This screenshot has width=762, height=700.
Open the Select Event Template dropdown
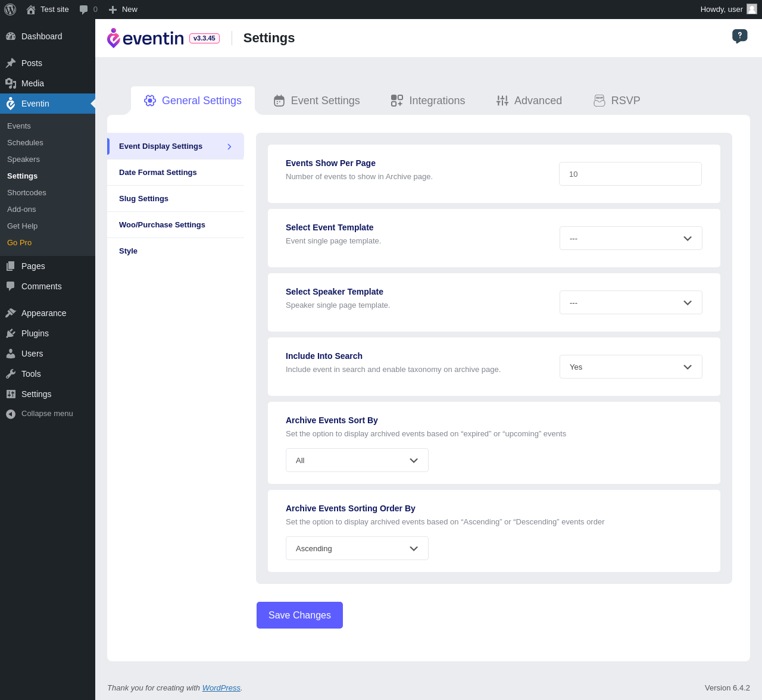631,238
